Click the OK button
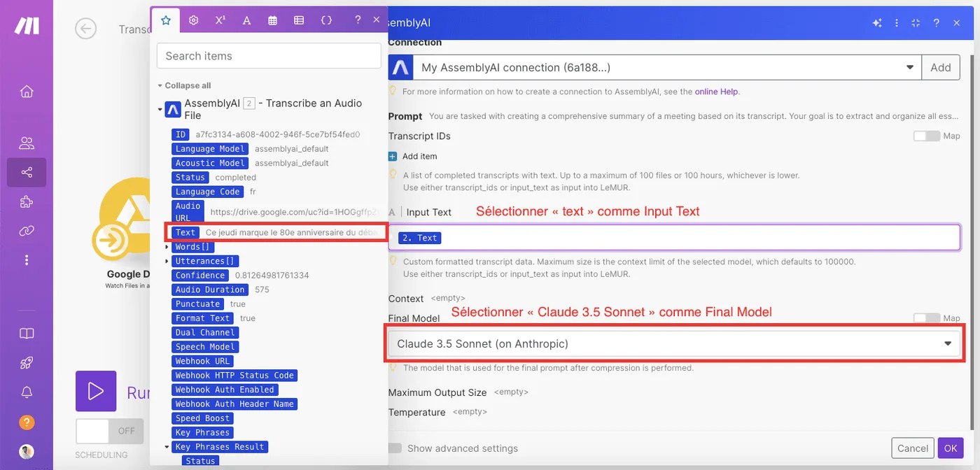This screenshot has width=980, height=470. [950, 448]
